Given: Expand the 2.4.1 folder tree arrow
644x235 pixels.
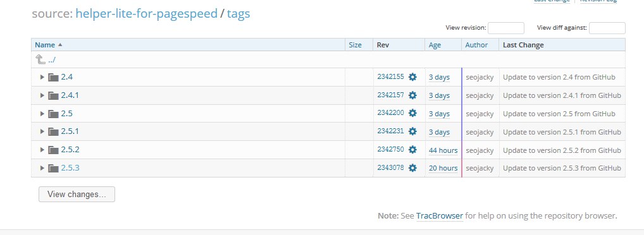Looking at the screenshot, I should [42, 95].
